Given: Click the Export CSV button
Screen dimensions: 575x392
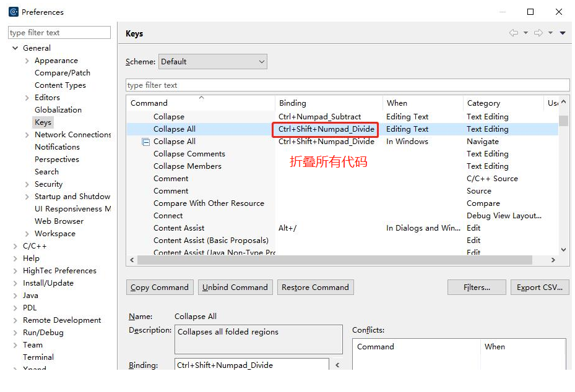Looking at the screenshot, I should (540, 287).
